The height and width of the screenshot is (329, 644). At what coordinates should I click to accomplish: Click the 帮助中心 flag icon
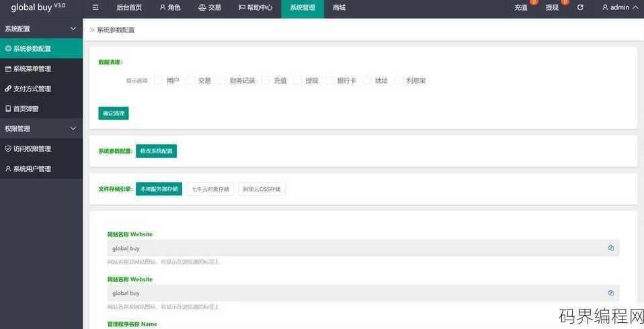(x=242, y=7)
